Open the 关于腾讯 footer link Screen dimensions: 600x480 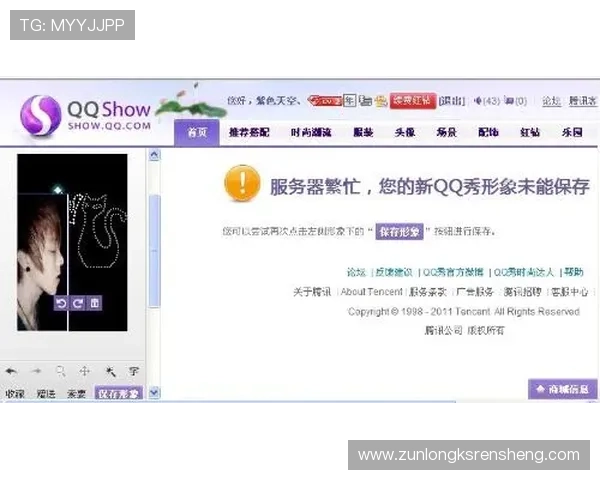[312, 292]
